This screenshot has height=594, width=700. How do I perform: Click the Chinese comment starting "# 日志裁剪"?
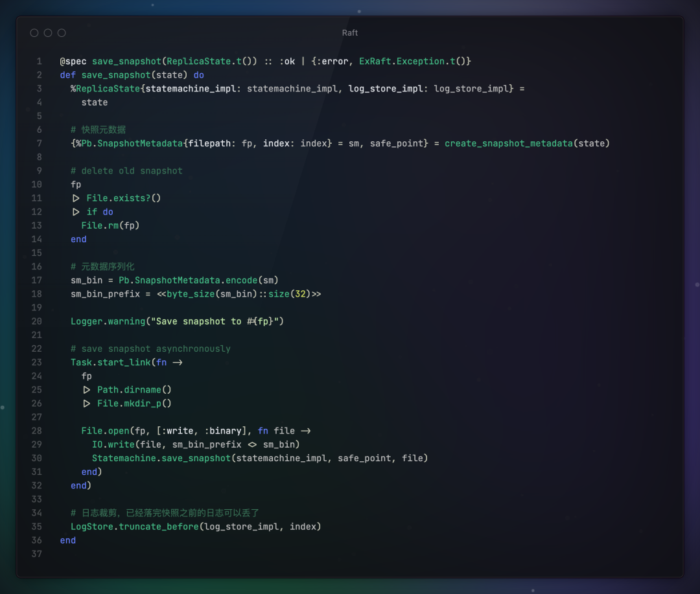pos(165,513)
